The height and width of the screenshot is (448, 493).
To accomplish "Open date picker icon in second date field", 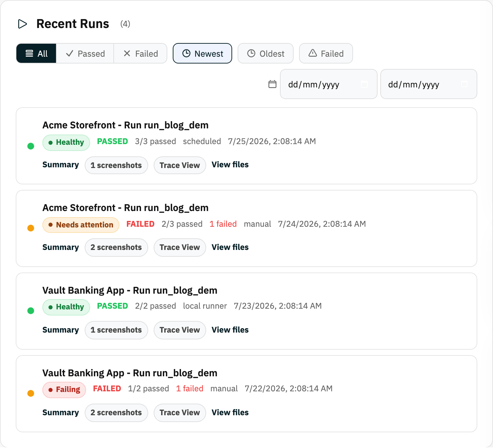I will [464, 84].
